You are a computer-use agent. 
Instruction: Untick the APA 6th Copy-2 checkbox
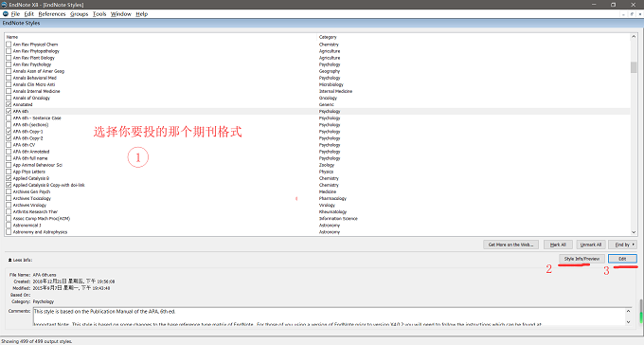(x=9, y=138)
